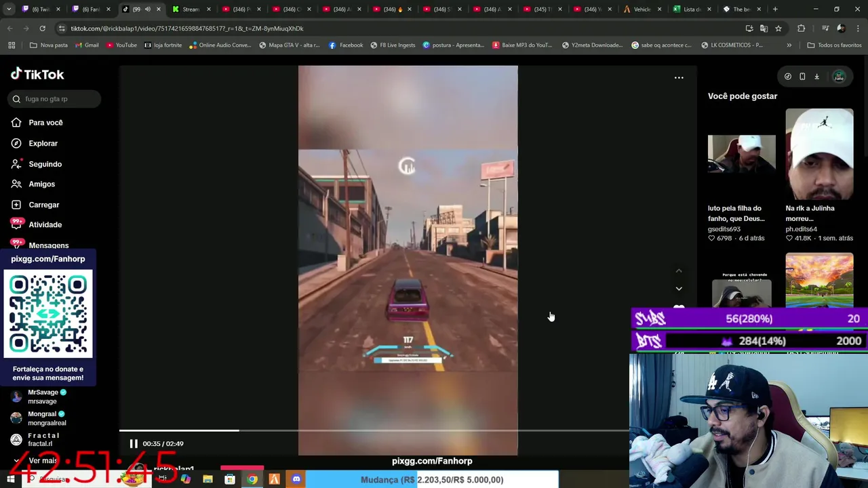The width and height of the screenshot is (868, 488).
Task: Open ph.edits64 profile link
Action: [802, 229]
